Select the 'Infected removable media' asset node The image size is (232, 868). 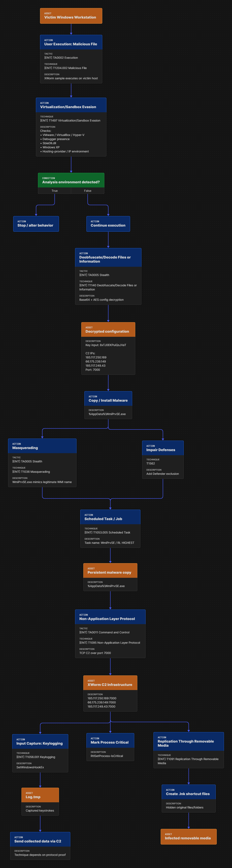188,837
